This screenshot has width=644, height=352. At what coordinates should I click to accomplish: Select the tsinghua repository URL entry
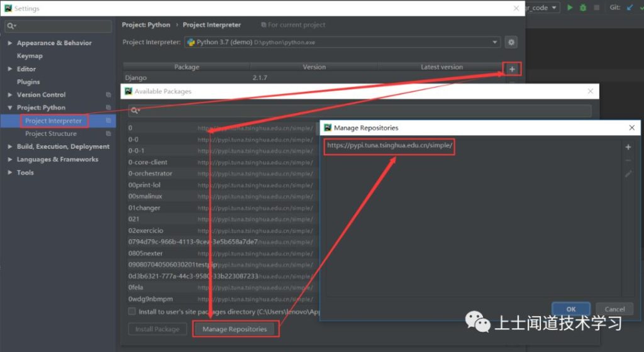pyautogui.click(x=389, y=145)
